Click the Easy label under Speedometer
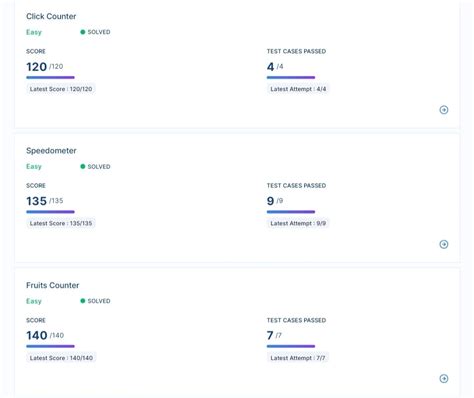The width and height of the screenshot is (474, 398). pos(34,167)
